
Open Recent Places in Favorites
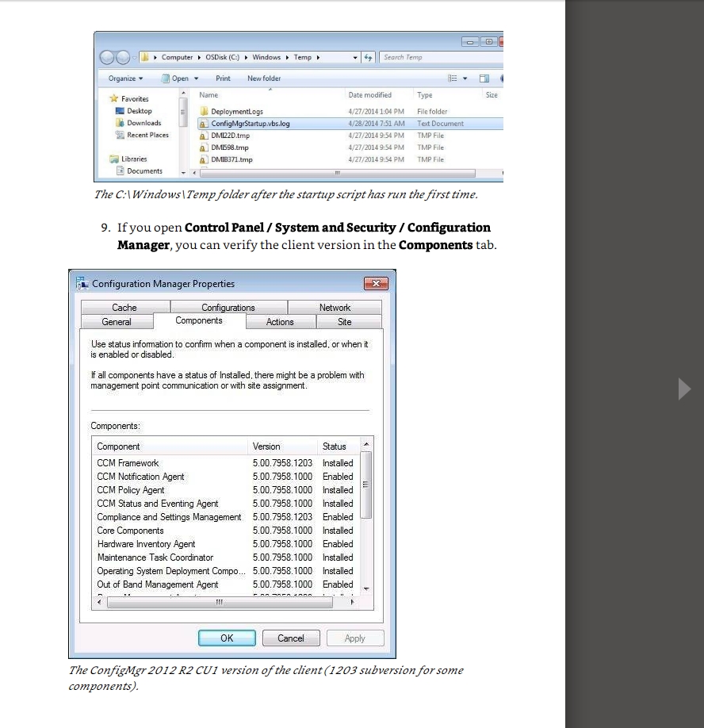click(x=147, y=135)
